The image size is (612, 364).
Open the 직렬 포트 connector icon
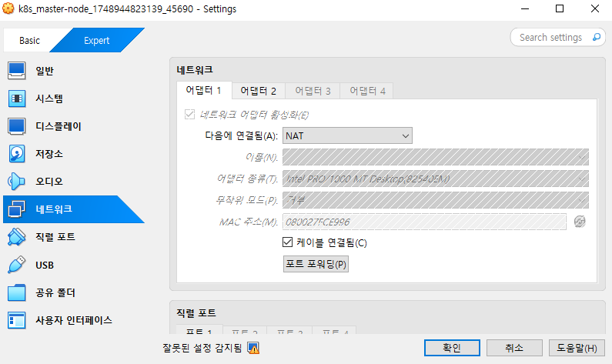point(16,237)
